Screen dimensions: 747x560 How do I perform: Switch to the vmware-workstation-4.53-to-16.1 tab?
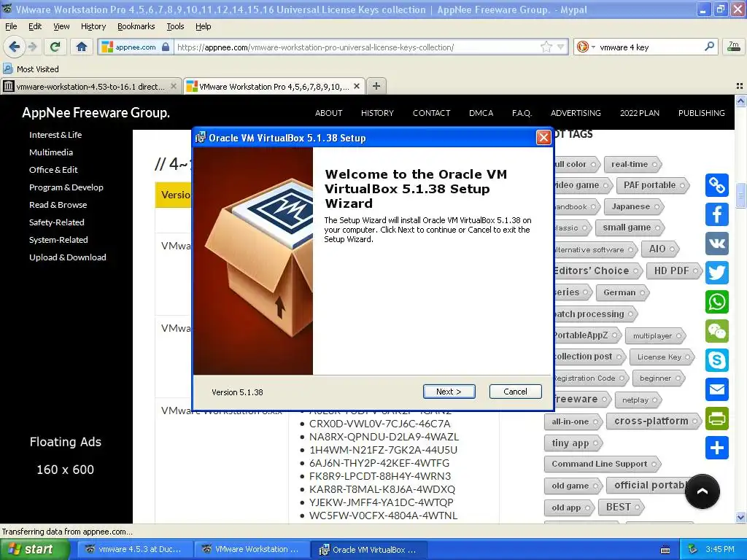coord(90,86)
